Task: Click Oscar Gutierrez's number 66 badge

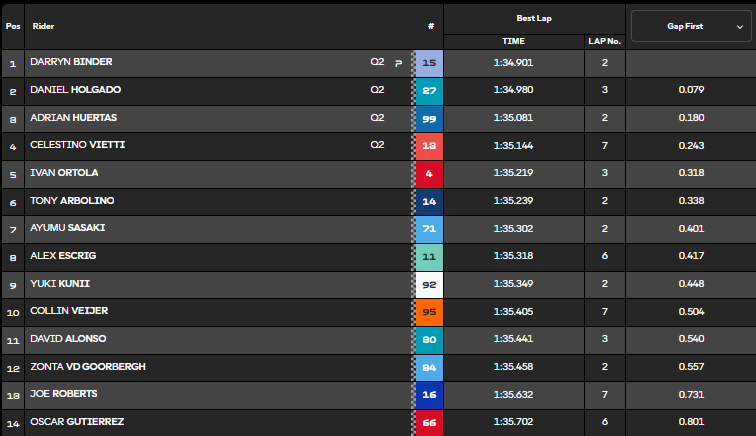Action: tap(429, 422)
